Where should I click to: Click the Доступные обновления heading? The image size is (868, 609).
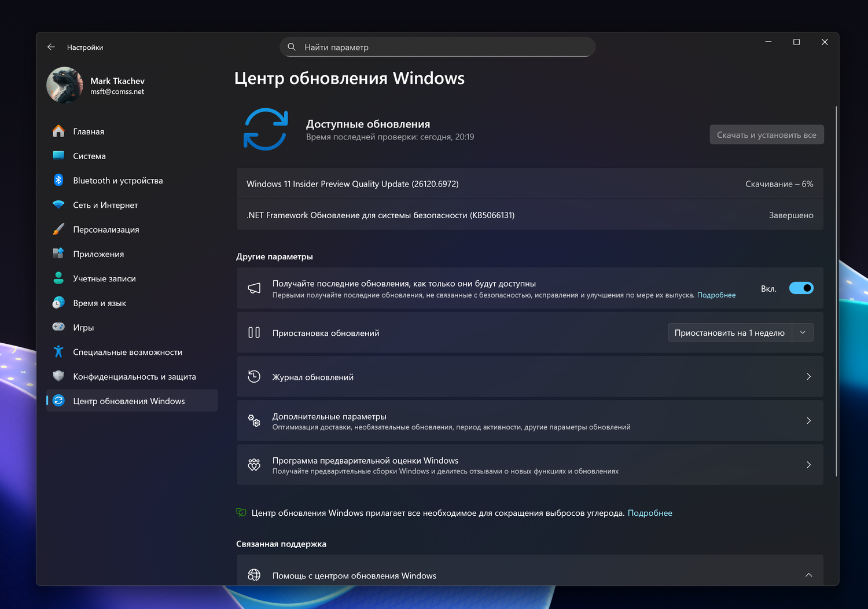(368, 124)
